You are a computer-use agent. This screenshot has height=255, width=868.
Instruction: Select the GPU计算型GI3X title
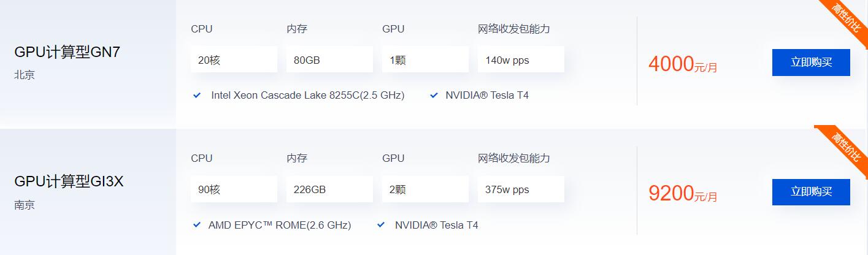click(69, 182)
